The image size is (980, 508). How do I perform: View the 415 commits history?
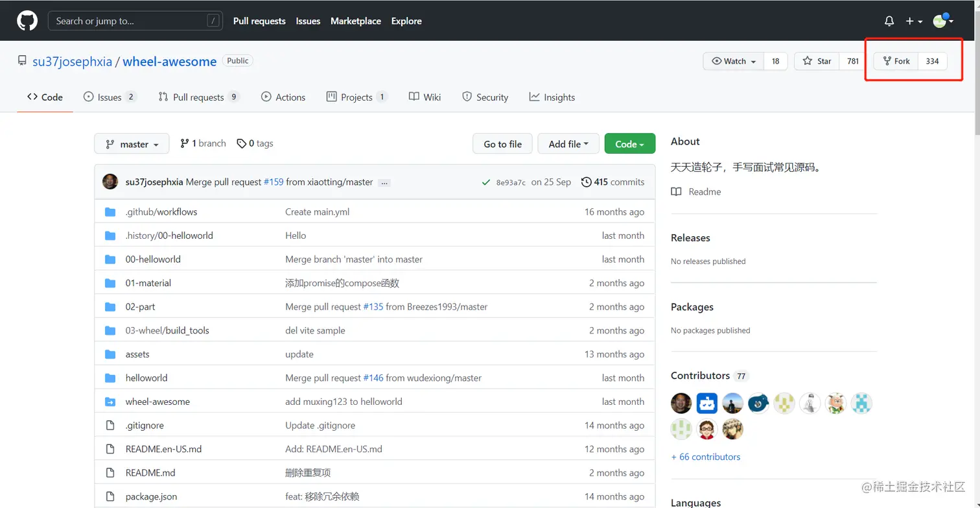point(613,182)
